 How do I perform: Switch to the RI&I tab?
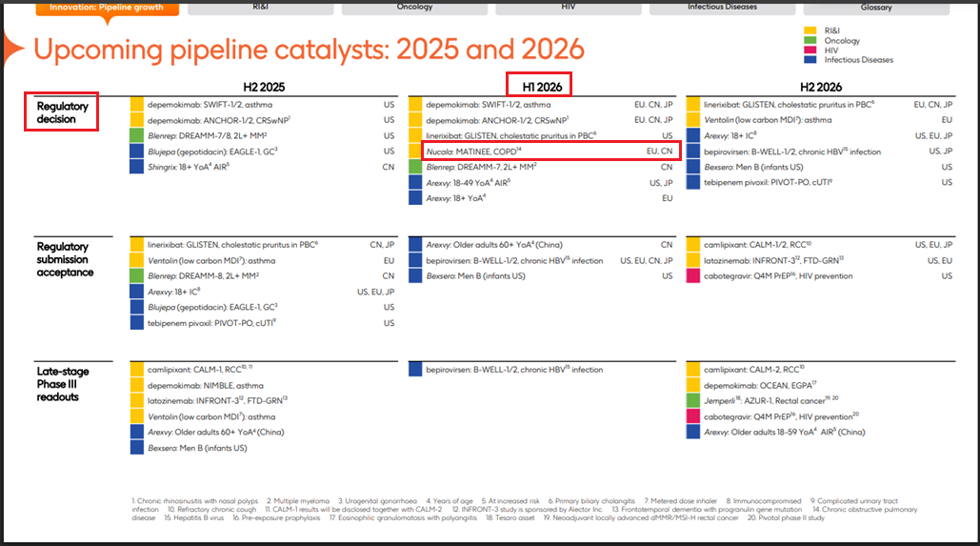(261, 8)
